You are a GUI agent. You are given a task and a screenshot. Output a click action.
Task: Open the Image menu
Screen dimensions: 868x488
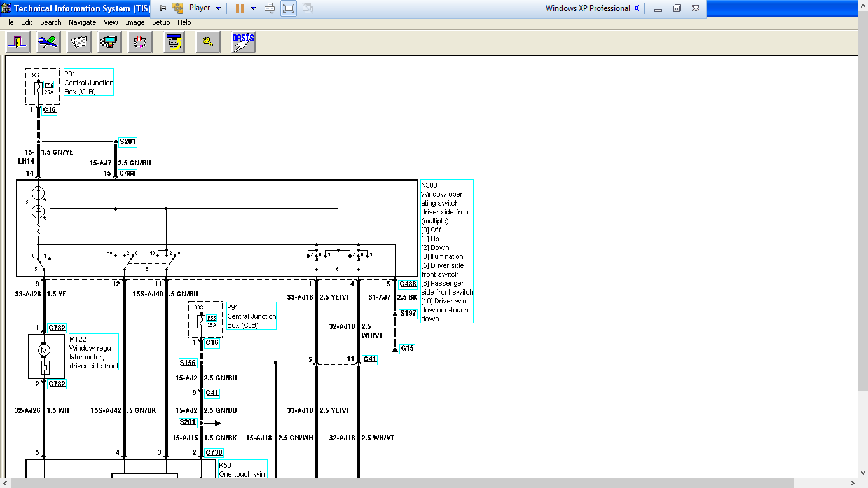(x=135, y=22)
